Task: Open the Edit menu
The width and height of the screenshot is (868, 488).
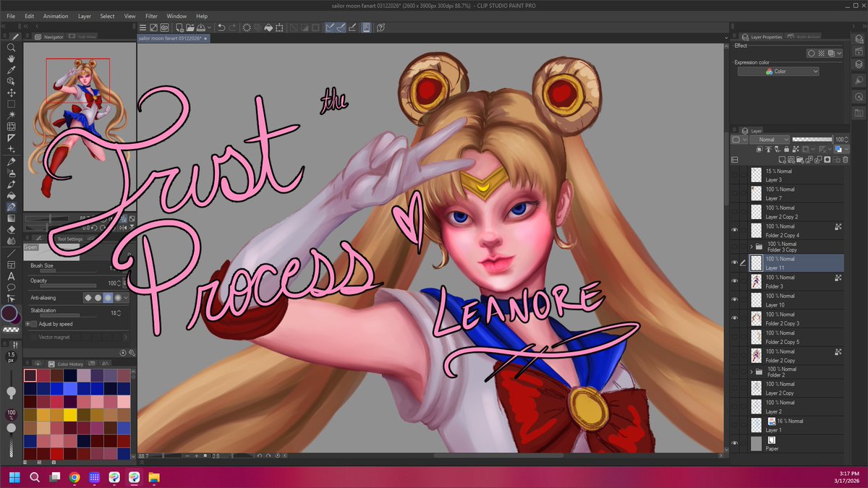Action: coord(30,16)
